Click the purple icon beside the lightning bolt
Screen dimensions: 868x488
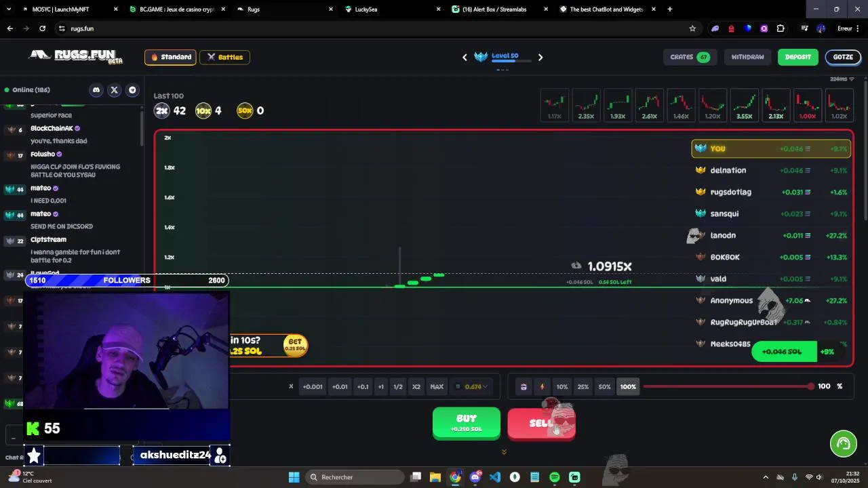524,387
